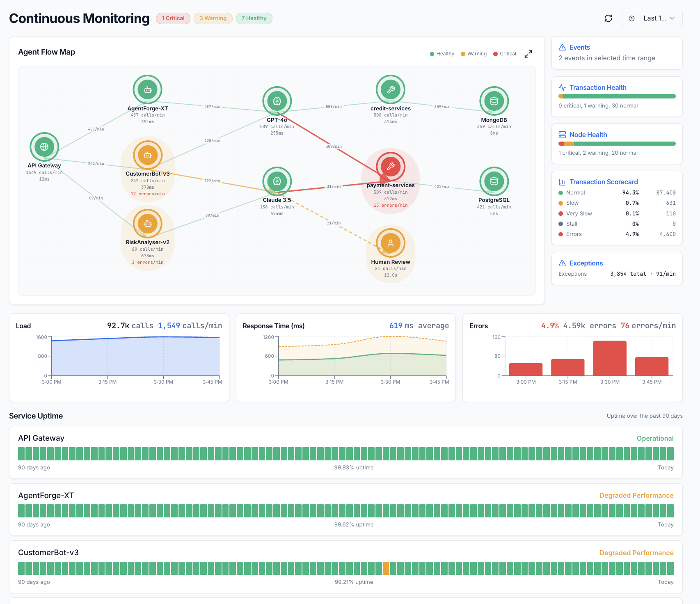700x604 pixels.
Task: Click the Human Review person node
Action: tap(391, 243)
